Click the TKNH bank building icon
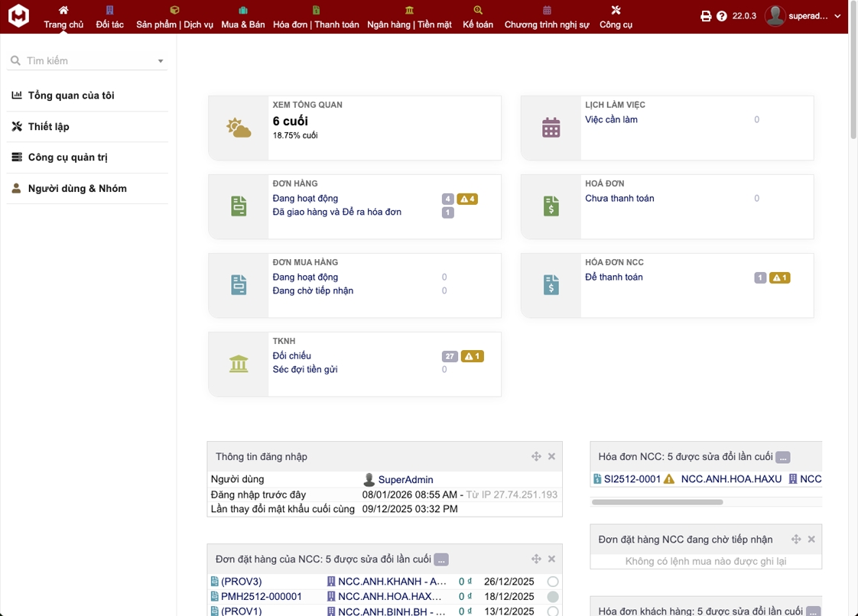The height and width of the screenshot is (616, 858). click(239, 364)
